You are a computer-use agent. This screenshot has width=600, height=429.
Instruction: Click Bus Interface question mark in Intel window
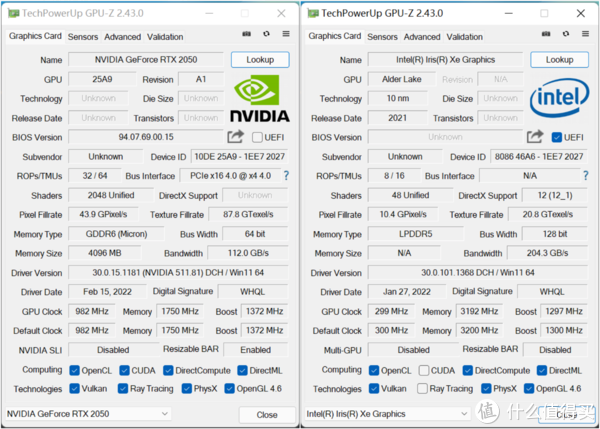tap(585, 176)
